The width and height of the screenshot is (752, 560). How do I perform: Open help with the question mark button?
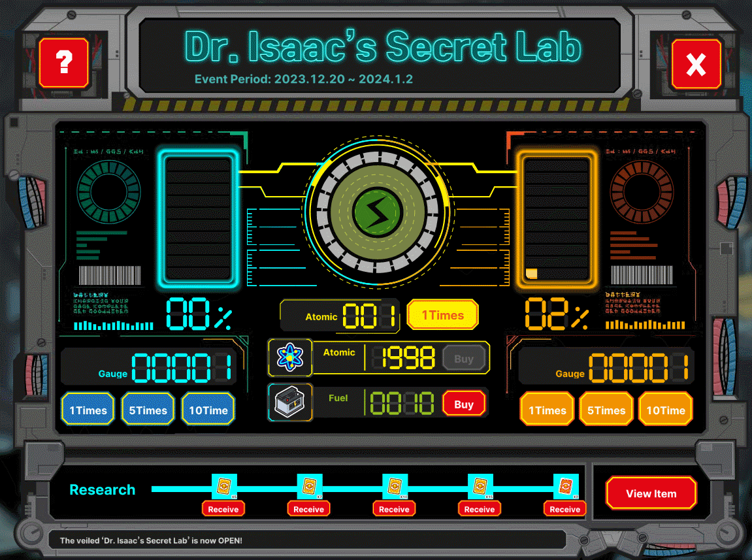point(63,63)
